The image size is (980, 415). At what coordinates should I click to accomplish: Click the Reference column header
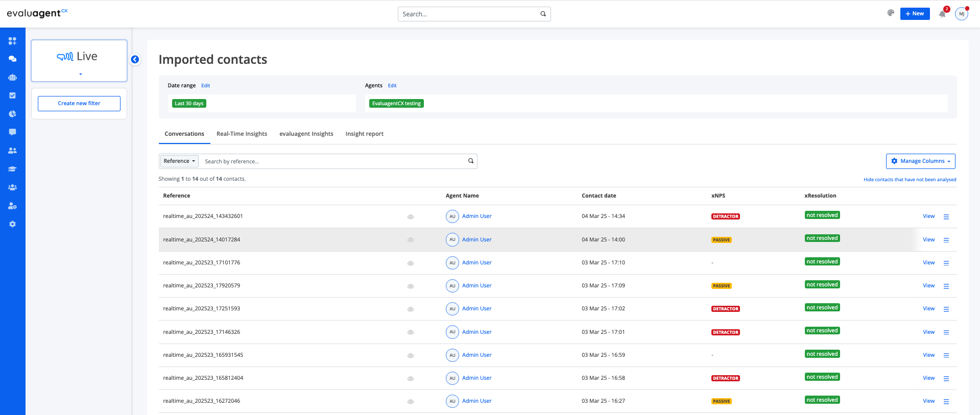(176, 196)
